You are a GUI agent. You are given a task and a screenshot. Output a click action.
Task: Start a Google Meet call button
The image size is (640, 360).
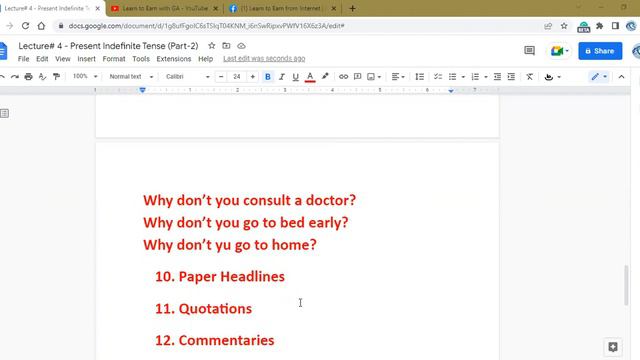point(560,51)
